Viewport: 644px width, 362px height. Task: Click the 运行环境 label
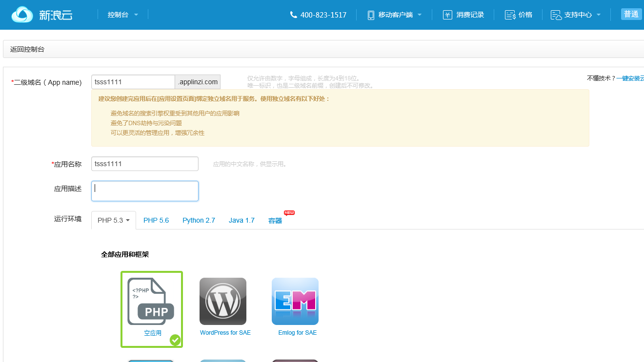point(68,218)
